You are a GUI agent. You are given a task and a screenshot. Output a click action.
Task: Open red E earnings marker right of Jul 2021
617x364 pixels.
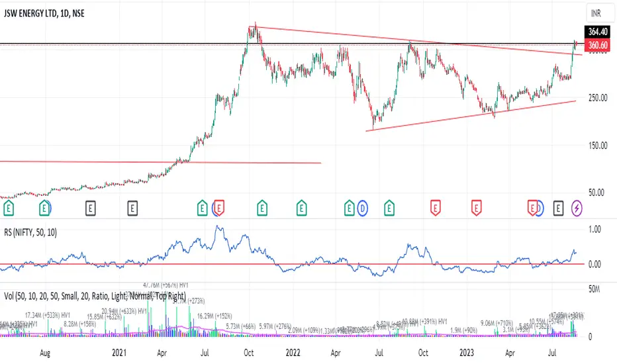(219, 208)
